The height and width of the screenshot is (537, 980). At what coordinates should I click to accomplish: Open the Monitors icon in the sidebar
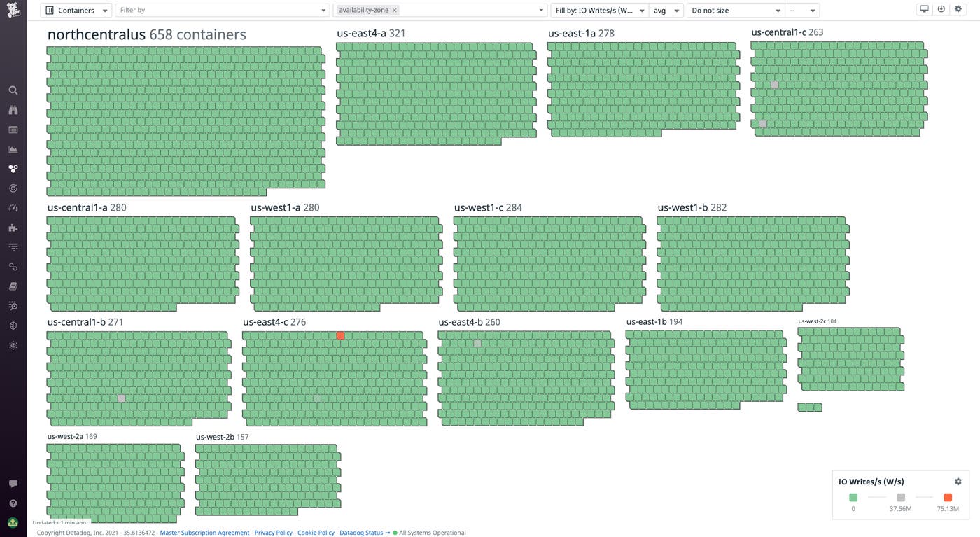click(13, 188)
